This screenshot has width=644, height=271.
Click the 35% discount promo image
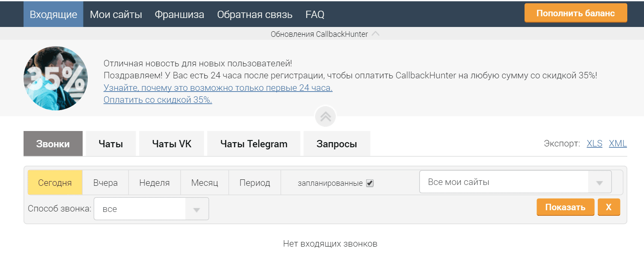pyautogui.click(x=56, y=78)
